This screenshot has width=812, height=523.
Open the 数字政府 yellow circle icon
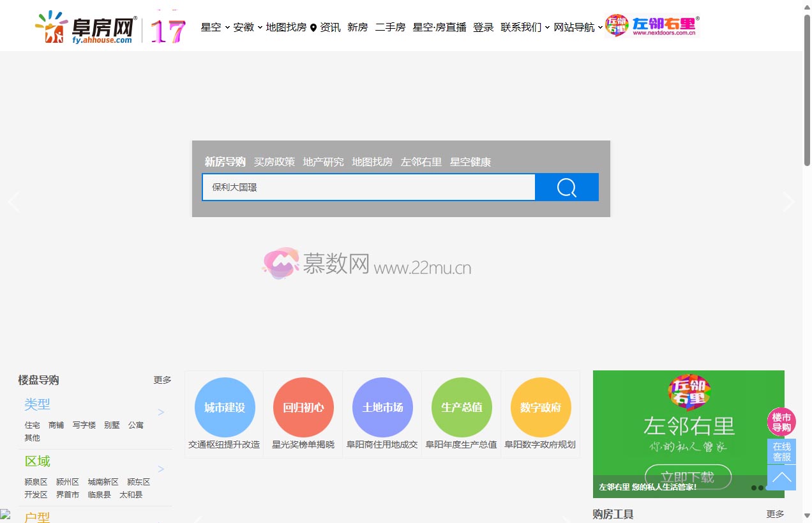[x=541, y=407]
